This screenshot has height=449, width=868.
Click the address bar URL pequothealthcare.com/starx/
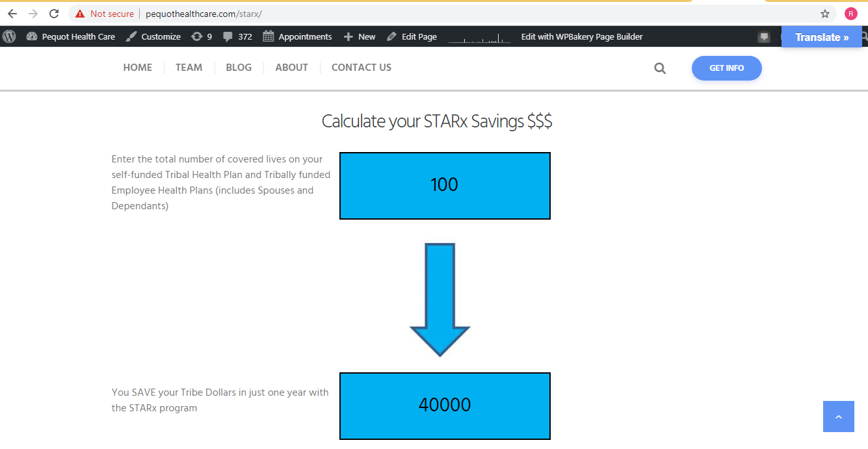click(x=204, y=14)
